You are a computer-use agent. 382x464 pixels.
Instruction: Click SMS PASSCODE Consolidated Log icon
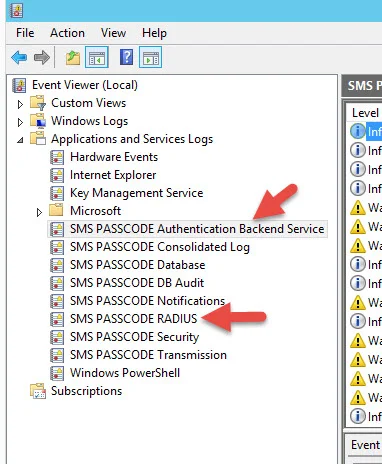57,247
